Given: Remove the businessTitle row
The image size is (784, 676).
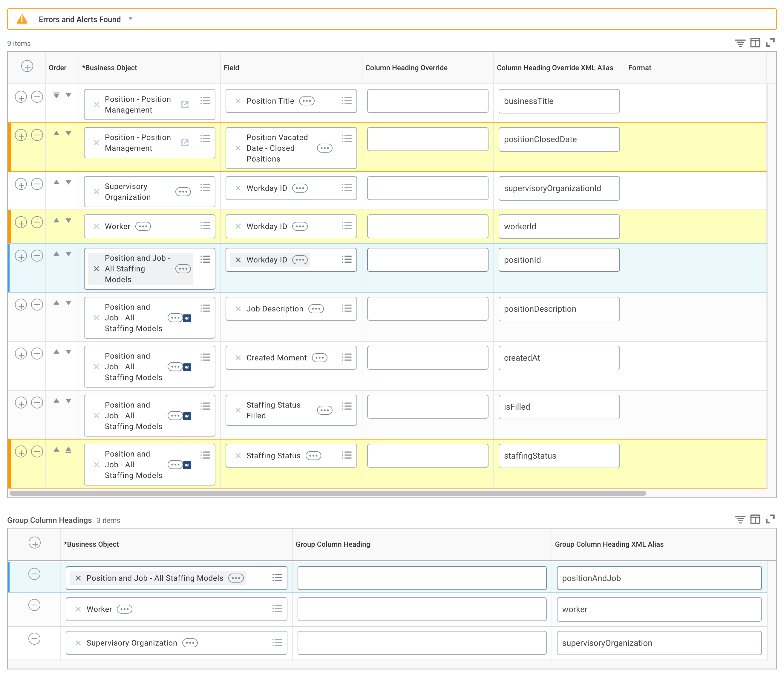Looking at the screenshot, I should (37, 97).
